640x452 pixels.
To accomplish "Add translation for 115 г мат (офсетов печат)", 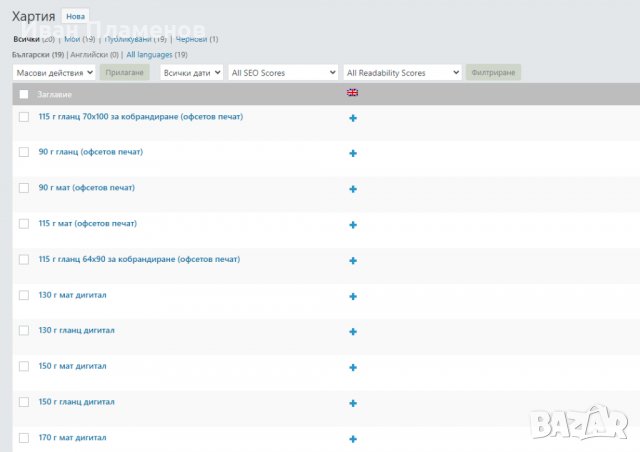I will pyautogui.click(x=353, y=225).
